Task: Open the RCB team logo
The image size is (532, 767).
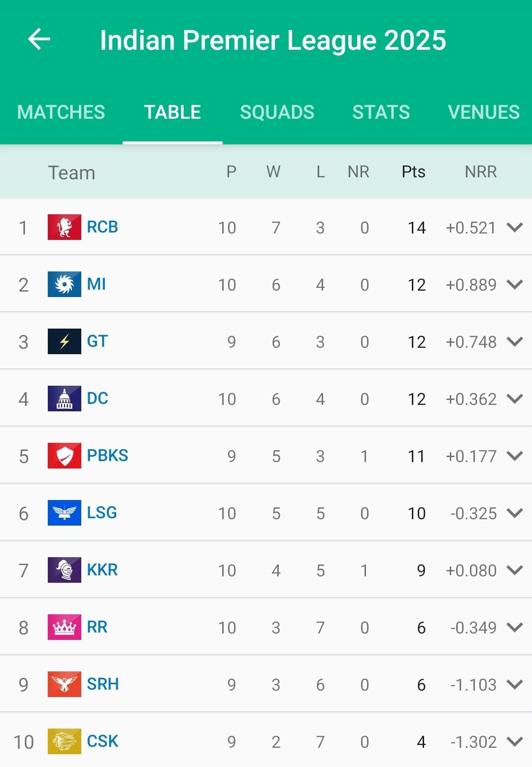Action: 65,227
